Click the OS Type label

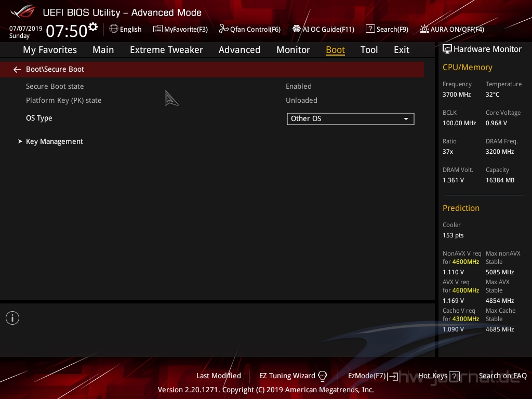coord(39,118)
